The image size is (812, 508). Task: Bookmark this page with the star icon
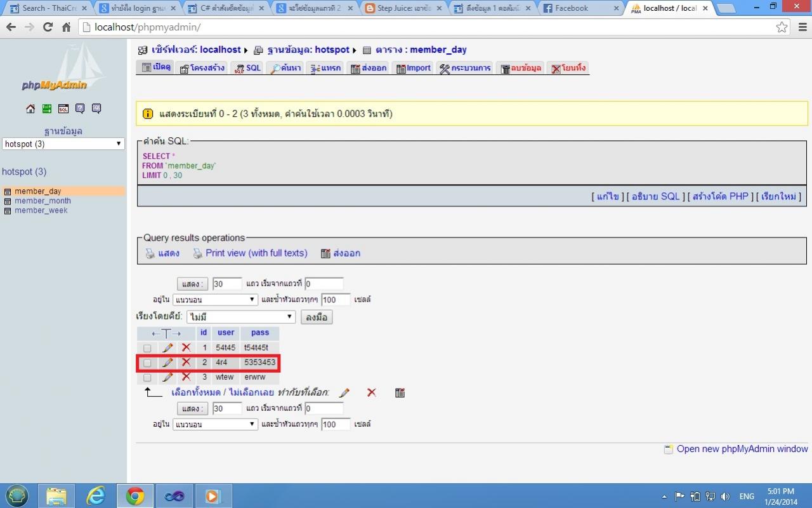pyautogui.click(x=782, y=27)
